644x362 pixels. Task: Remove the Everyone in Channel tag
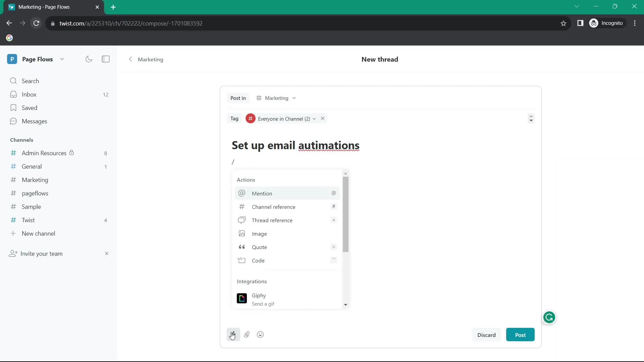click(x=322, y=118)
